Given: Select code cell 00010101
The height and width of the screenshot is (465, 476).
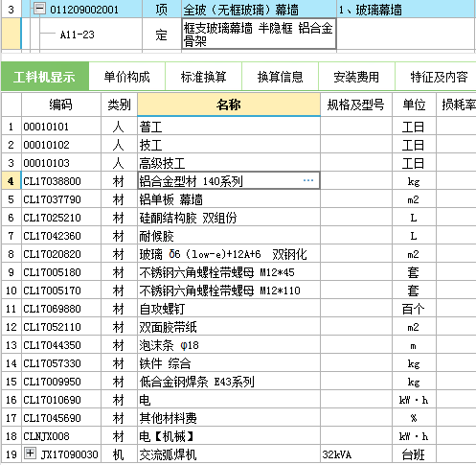Looking at the screenshot, I should (x=61, y=127).
